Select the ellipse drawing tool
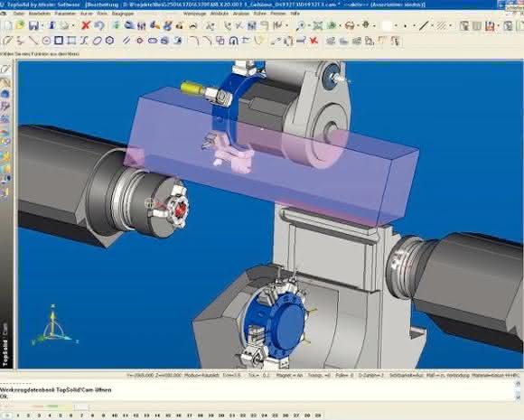Screen dimensions: 524x420 pos(97,41)
